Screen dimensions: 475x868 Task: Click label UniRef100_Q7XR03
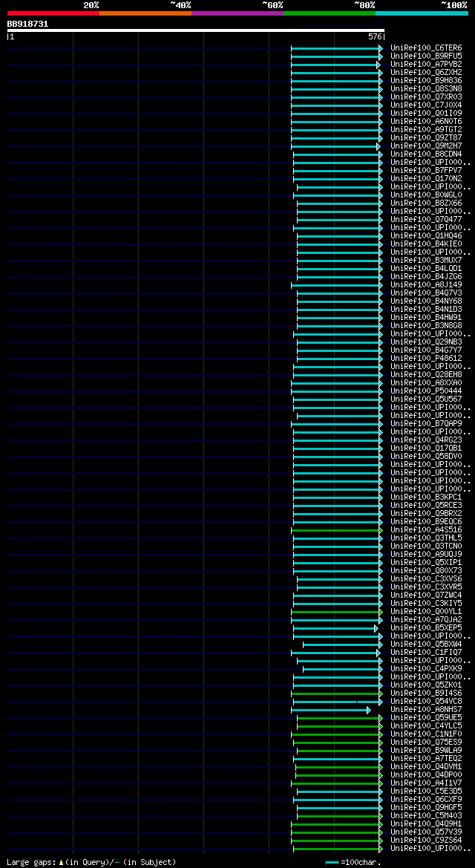coord(426,97)
